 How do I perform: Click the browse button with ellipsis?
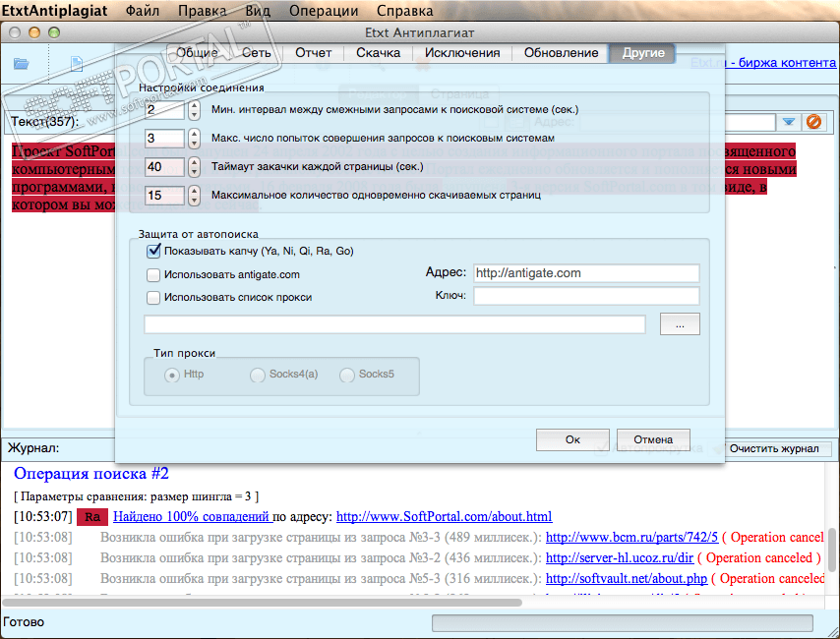click(680, 324)
